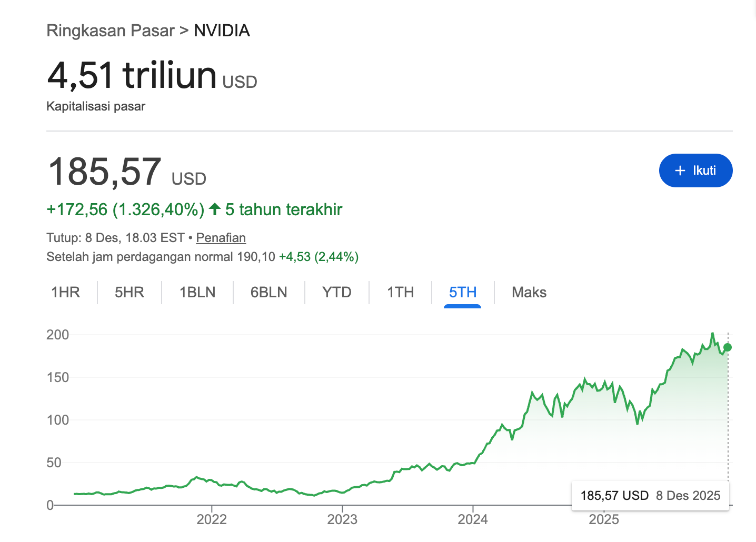Click the 4,51 triliun market cap value
Screen dimensions: 756x542
click(x=132, y=75)
